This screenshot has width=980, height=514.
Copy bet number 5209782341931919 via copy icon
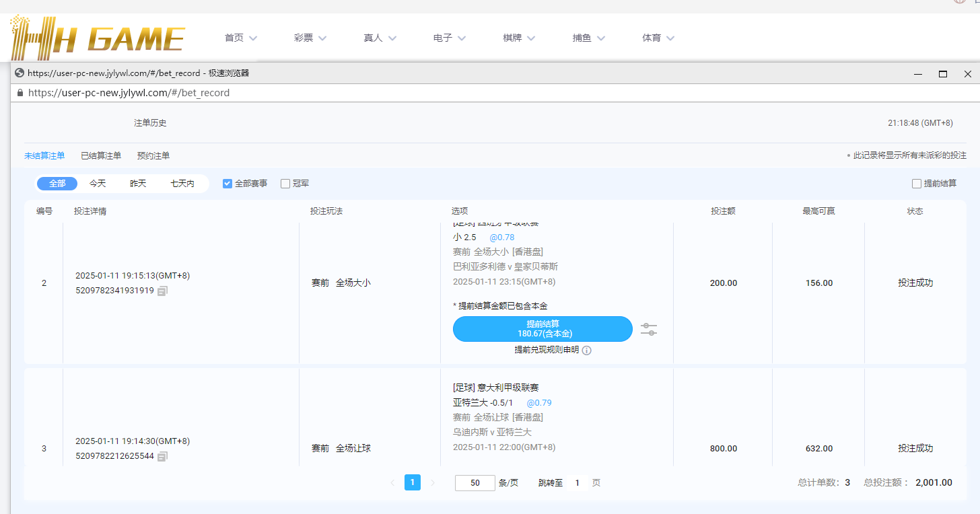point(163,291)
